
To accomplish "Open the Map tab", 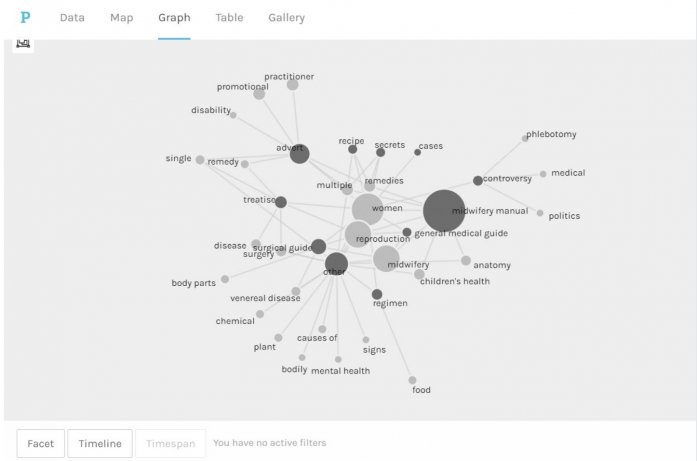I will (121, 18).
